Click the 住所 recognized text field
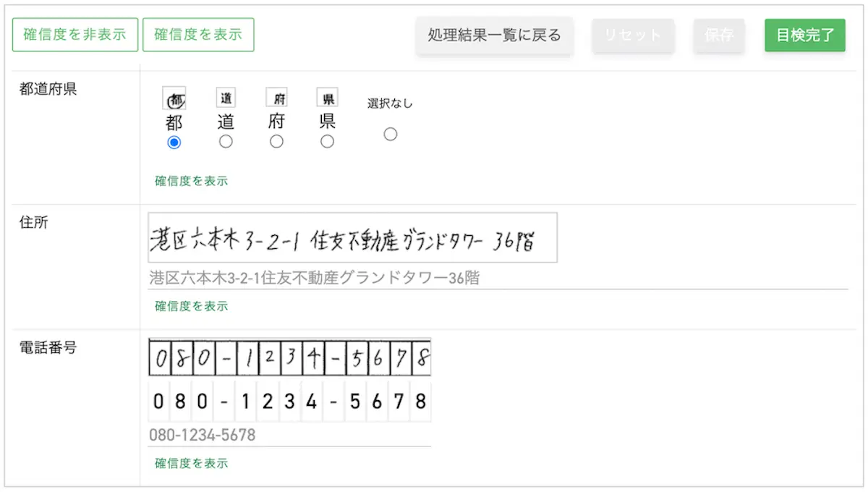Screen dimensions: 868x492 coord(498,278)
